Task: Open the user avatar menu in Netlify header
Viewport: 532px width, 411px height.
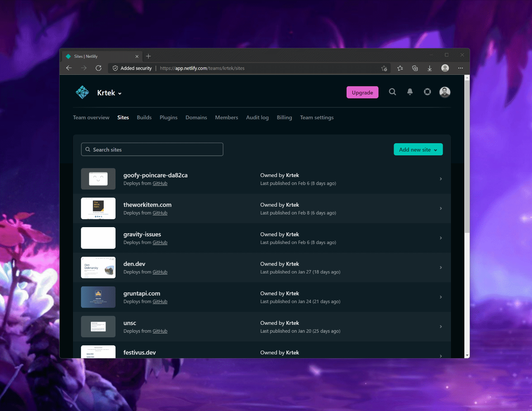Action: 445,92
